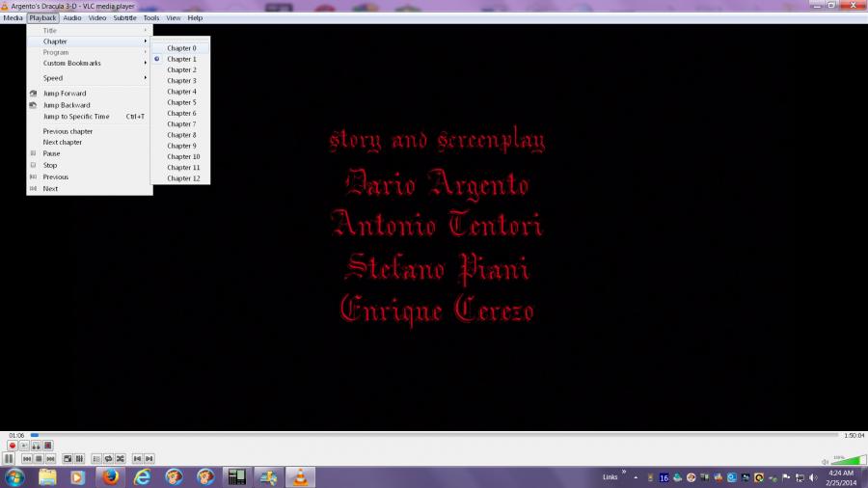
Task: Open the Windows Start button
Action: [x=14, y=477]
